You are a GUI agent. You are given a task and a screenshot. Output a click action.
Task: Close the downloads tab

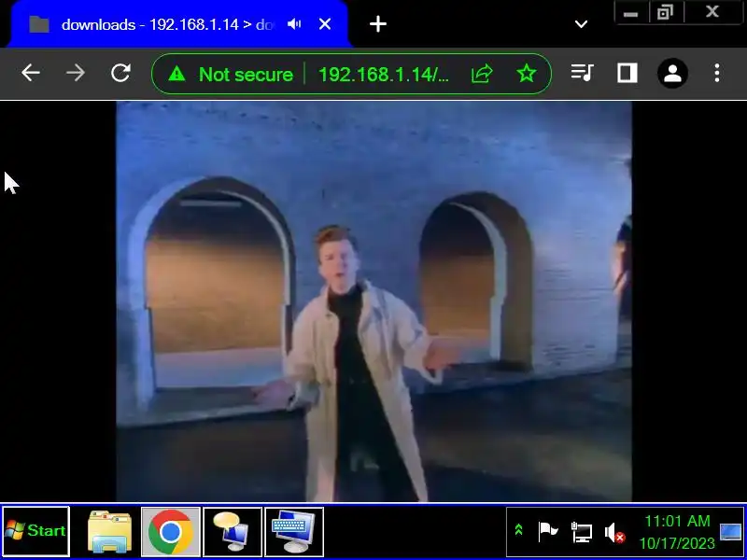click(x=325, y=24)
